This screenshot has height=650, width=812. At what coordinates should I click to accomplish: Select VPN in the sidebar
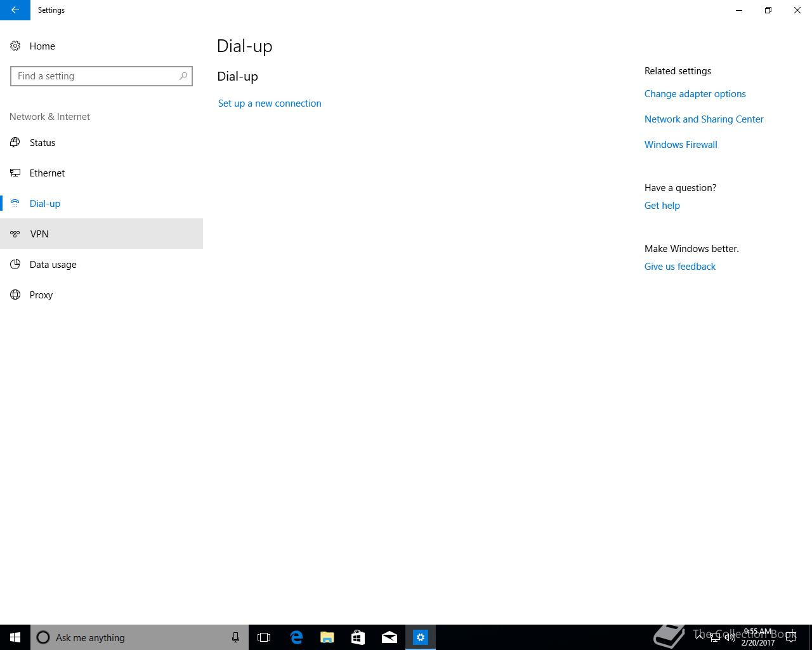[x=101, y=234]
